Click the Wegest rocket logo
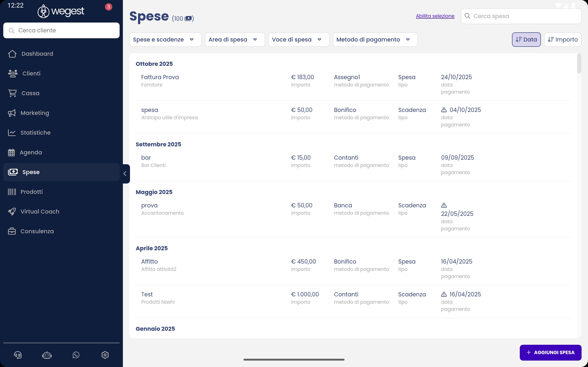This screenshot has width=588, height=367. coord(43,11)
